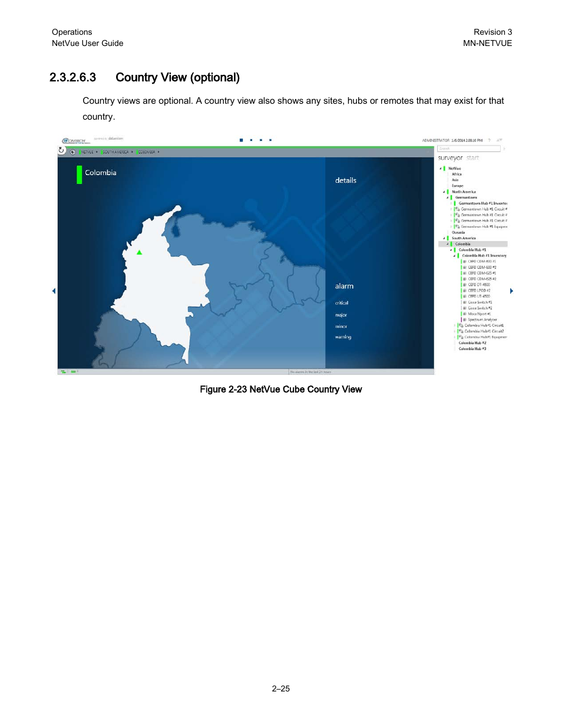
Task: Click the first Germantown Hub #1 Circuit icon
Action: pos(457,209)
